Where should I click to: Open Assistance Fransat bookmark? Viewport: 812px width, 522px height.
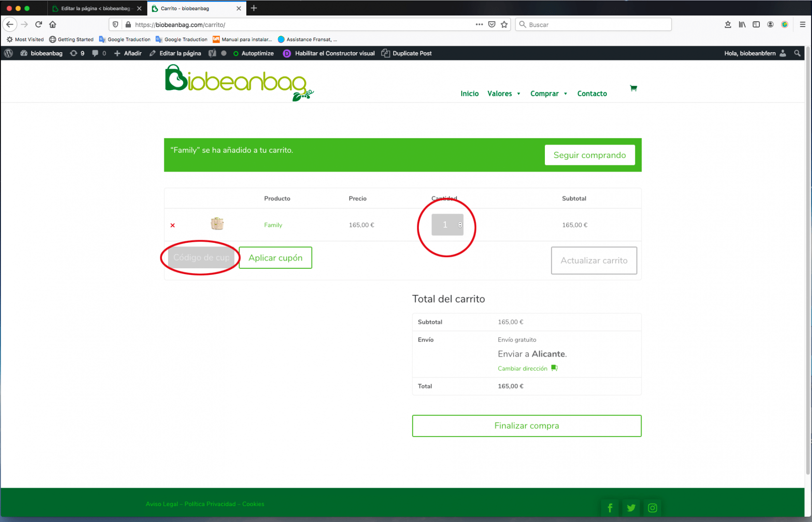click(307, 40)
